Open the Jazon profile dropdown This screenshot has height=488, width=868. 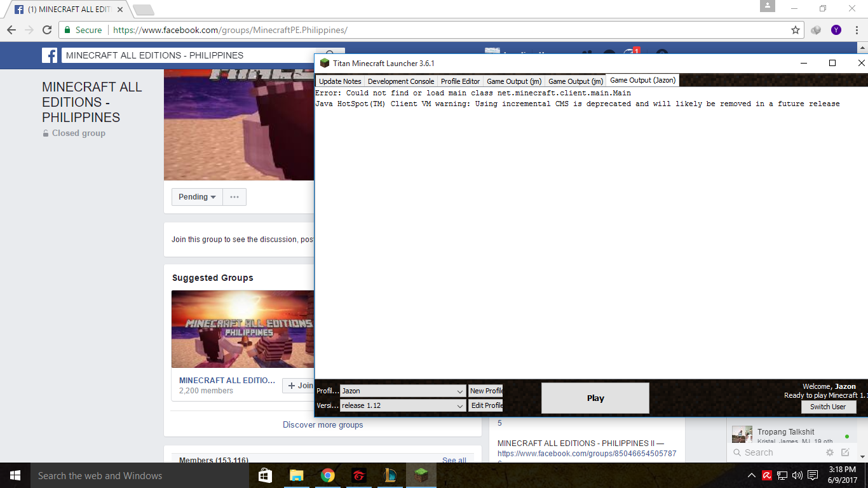point(403,391)
